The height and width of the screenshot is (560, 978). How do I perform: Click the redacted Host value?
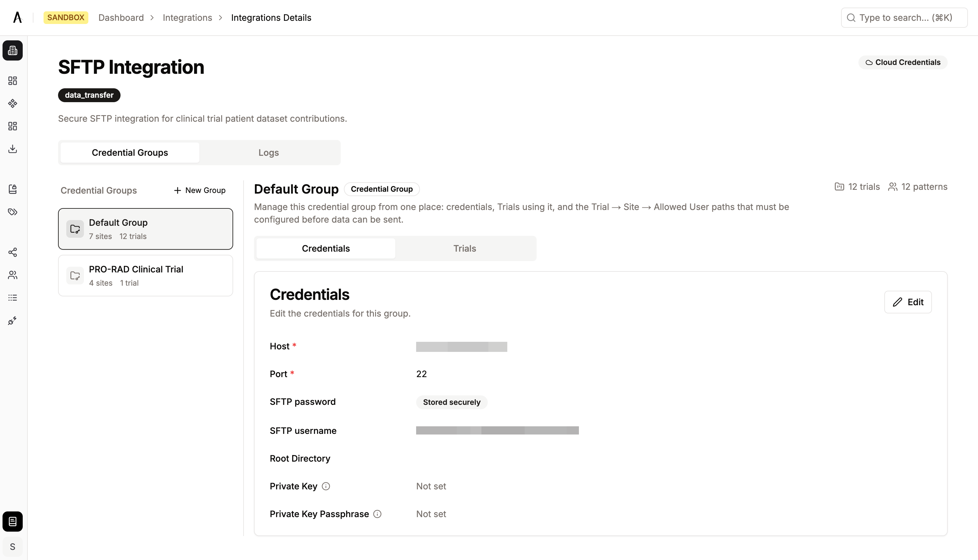(462, 347)
